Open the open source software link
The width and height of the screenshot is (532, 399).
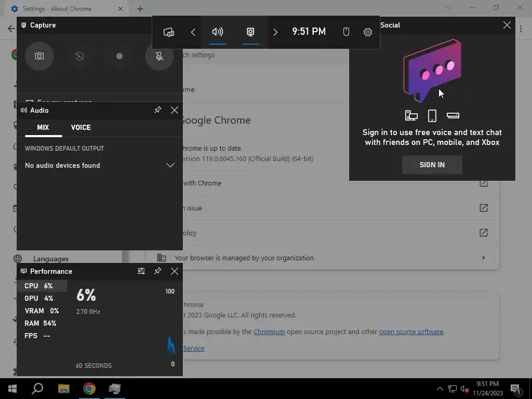click(411, 331)
